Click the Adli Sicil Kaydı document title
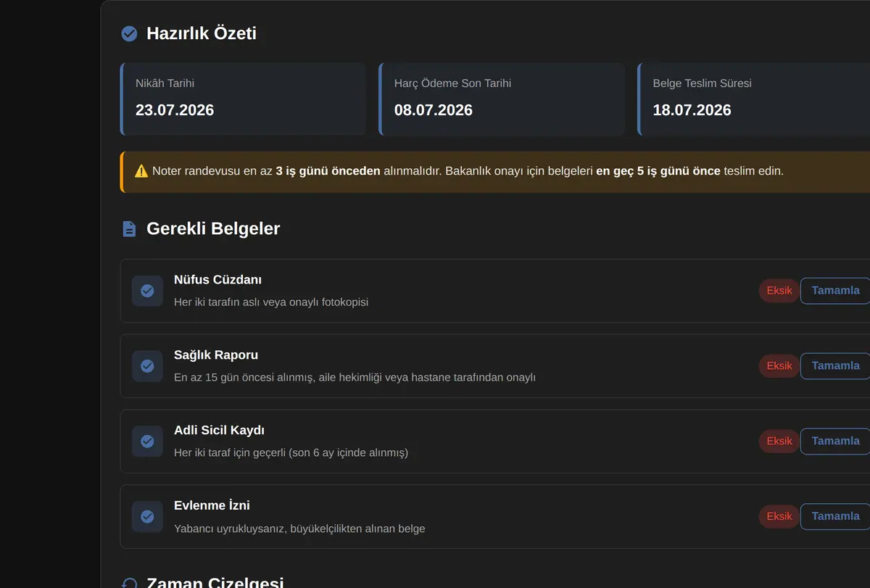The width and height of the screenshot is (870, 588). 219,431
